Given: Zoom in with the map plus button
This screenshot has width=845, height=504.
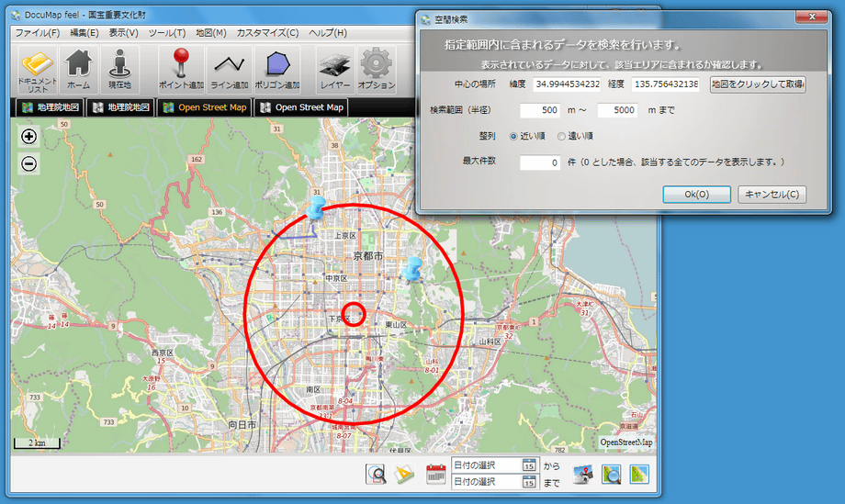Looking at the screenshot, I should click(x=29, y=136).
